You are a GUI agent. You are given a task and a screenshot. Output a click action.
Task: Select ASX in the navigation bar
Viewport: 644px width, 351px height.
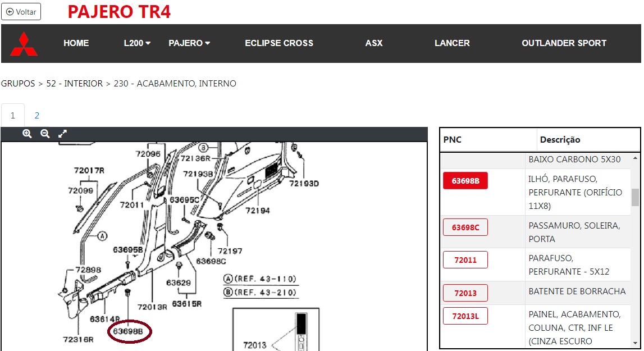tap(374, 43)
